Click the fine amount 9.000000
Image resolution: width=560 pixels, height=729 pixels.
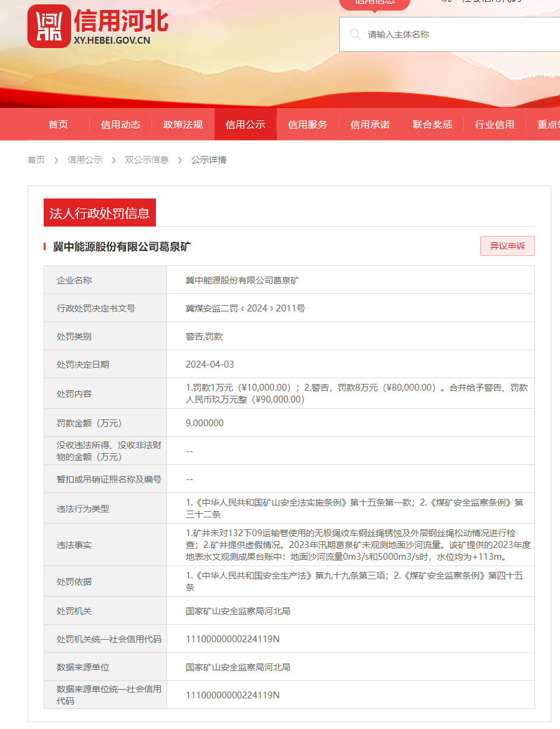[x=205, y=423]
